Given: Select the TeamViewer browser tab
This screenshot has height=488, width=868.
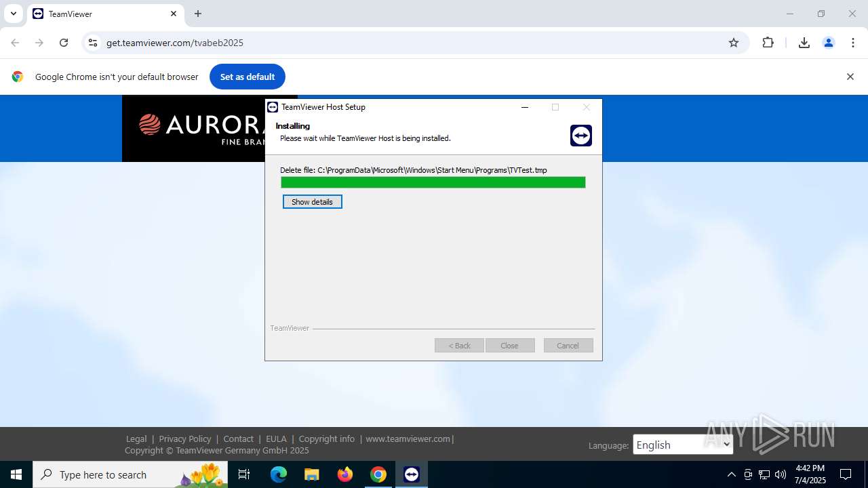Looking at the screenshot, I should pyautogui.click(x=105, y=14).
